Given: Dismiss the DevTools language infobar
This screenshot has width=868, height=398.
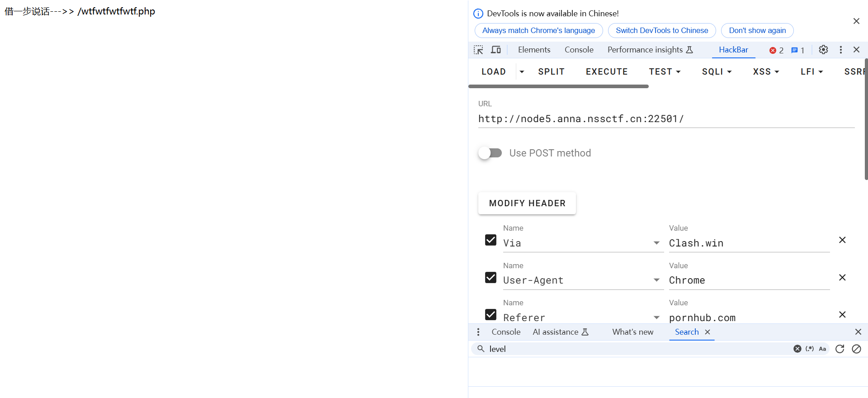Looking at the screenshot, I should click(856, 21).
